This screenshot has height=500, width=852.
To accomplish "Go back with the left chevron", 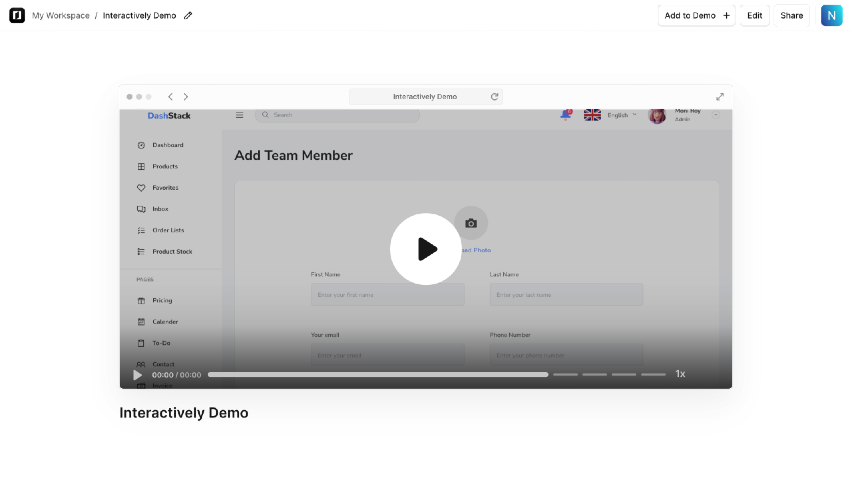I will 170,97.
